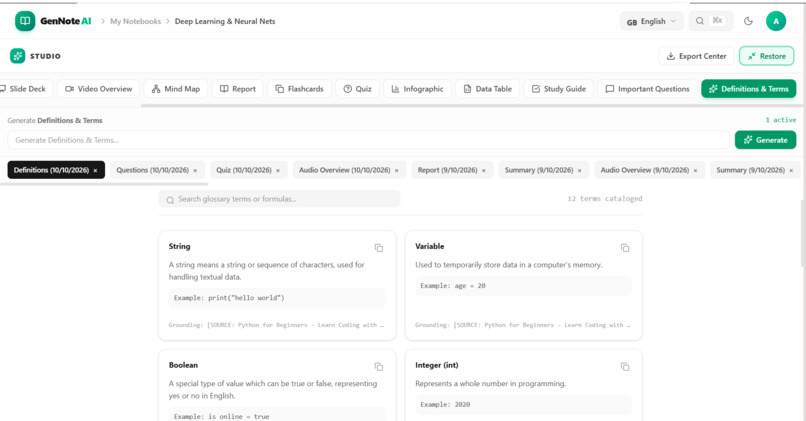Open Deep Learning & Neural Nets breadcrumb
The image size is (806, 421).
pyautogui.click(x=225, y=21)
